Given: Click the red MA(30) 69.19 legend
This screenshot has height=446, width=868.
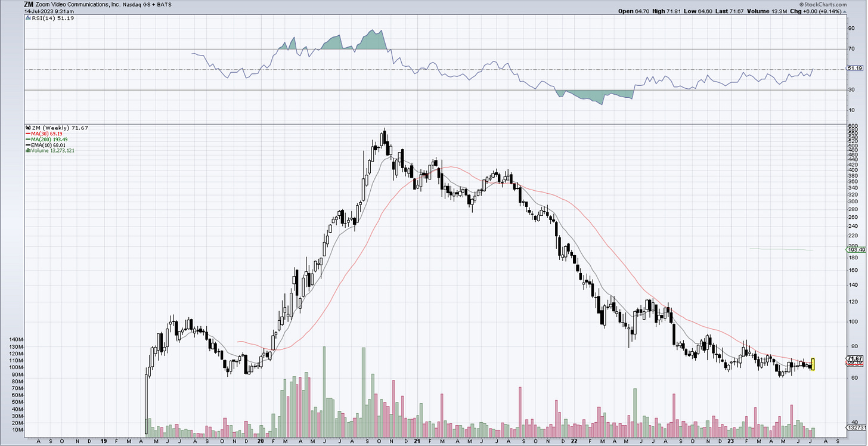Looking at the screenshot, I should click(45, 134).
